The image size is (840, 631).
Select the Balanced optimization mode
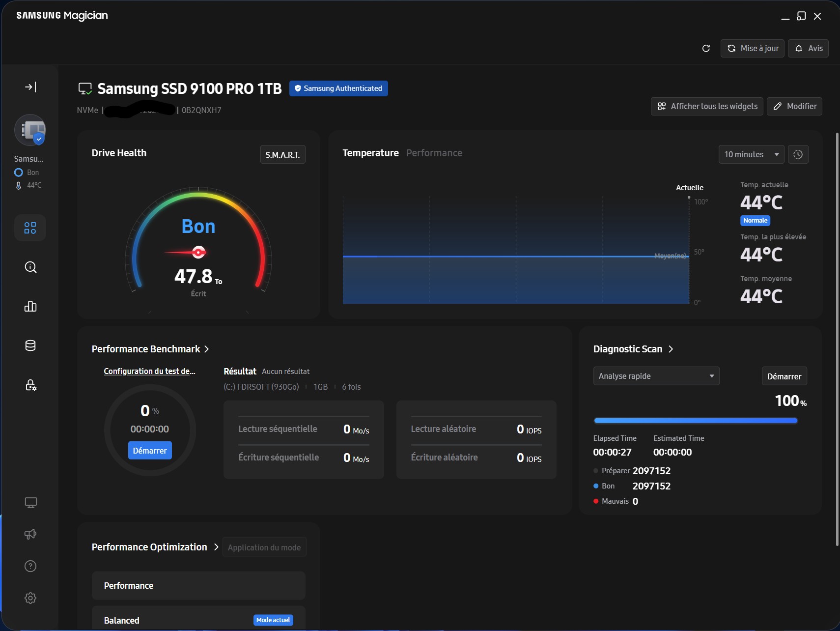point(198,620)
